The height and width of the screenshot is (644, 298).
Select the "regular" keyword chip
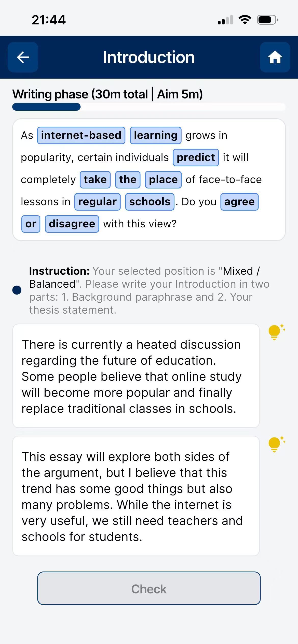[97, 202]
